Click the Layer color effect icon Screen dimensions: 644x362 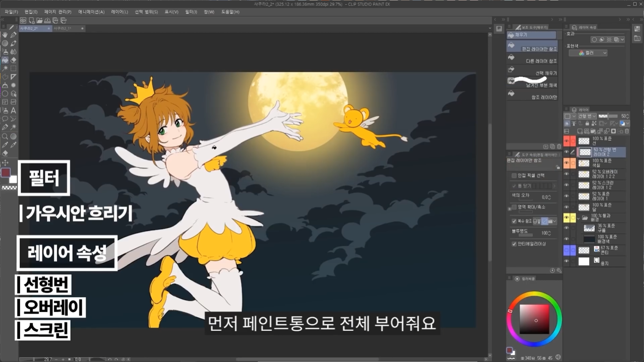tap(616, 40)
